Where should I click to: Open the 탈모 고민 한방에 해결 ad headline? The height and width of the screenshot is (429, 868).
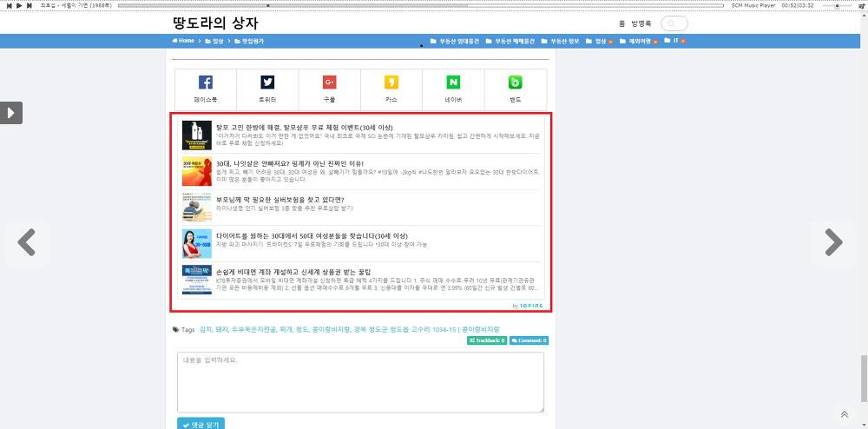tap(305, 128)
